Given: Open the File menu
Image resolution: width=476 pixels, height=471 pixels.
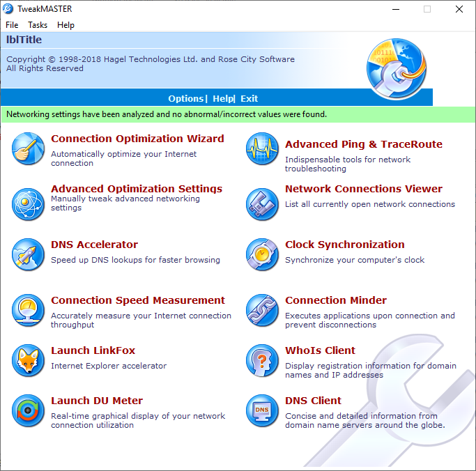Looking at the screenshot, I should point(12,25).
